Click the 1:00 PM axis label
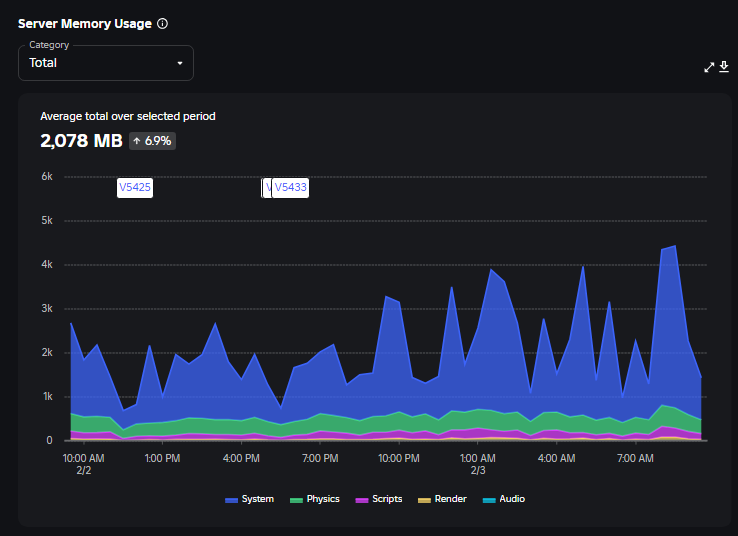 point(162,458)
